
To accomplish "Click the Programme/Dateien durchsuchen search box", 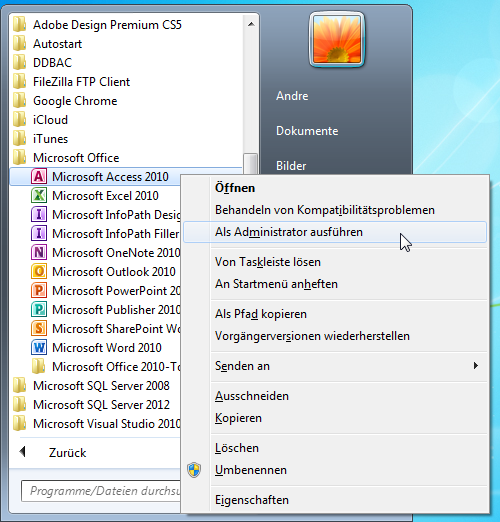I will [x=101, y=491].
